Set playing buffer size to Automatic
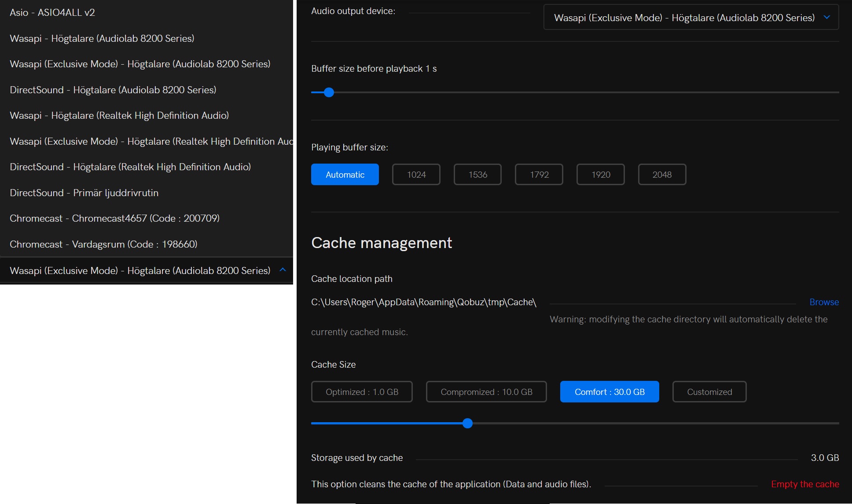 pyautogui.click(x=345, y=175)
